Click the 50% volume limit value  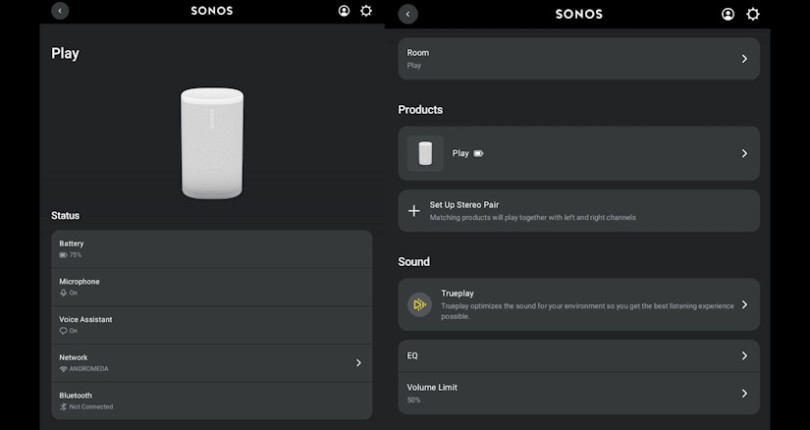tap(414, 400)
